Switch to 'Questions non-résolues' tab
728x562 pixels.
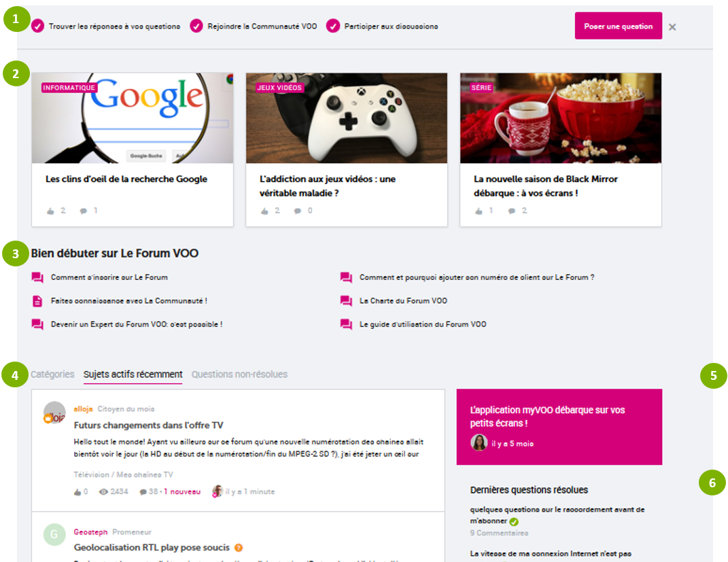click(x=239, y=374)
